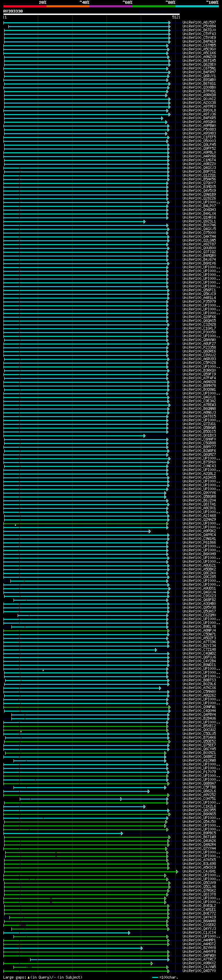
Task: Select the UniRef100_Q862L6 hit label
Action: (199, 791)
